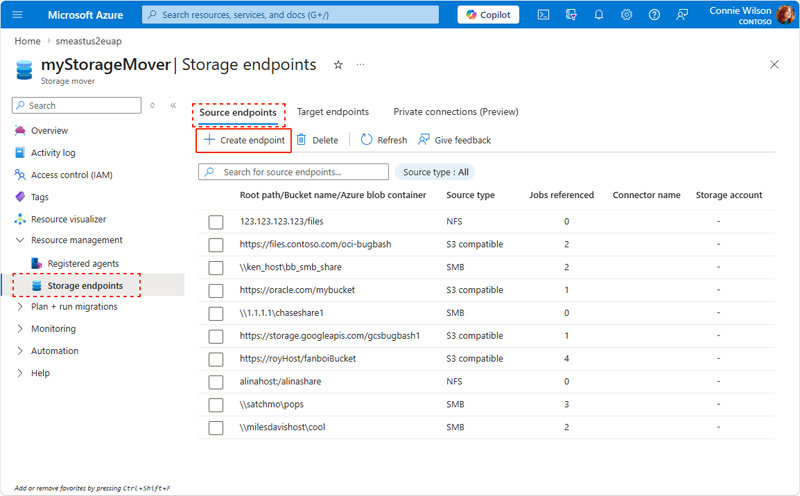
Task: Click the Registered agents icon
Action: 37,263
